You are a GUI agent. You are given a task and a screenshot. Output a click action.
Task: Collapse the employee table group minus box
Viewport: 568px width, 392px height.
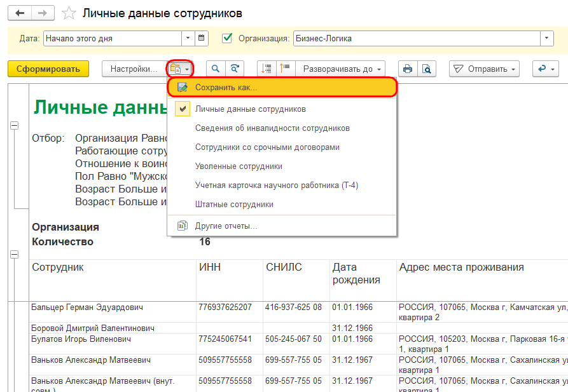click(x=14, y=255)
